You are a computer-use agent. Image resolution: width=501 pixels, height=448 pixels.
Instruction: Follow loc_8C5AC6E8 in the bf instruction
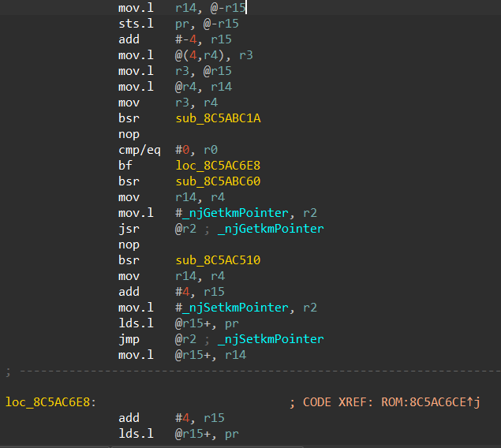(218, 166)
